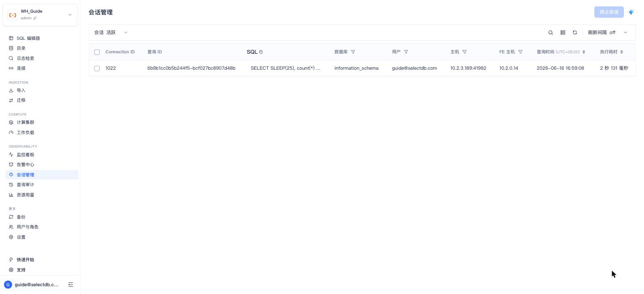644x294 pixels.
Task: Click the SELECT SLEEP(25) SQL cell
Action: click(x=285, y=68)
